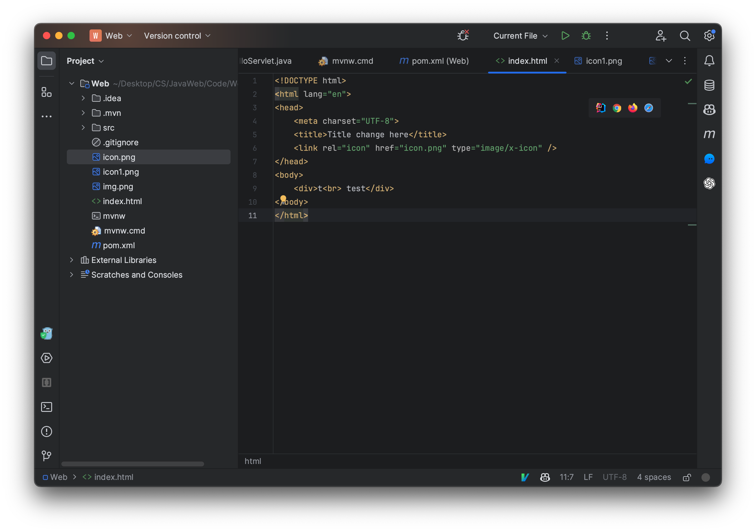Click the Run green play button
The width and height of the screenshot is (756, 532).
(565, 36)
